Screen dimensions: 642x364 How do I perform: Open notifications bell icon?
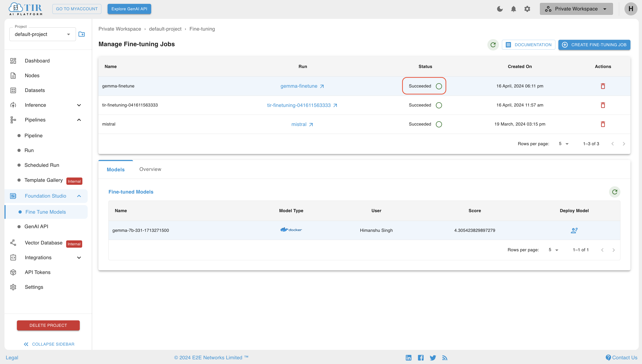click(513, 9)
